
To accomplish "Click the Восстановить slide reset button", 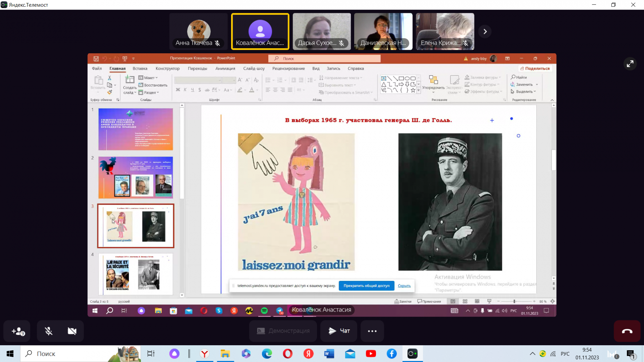I will tap(153, 85).
